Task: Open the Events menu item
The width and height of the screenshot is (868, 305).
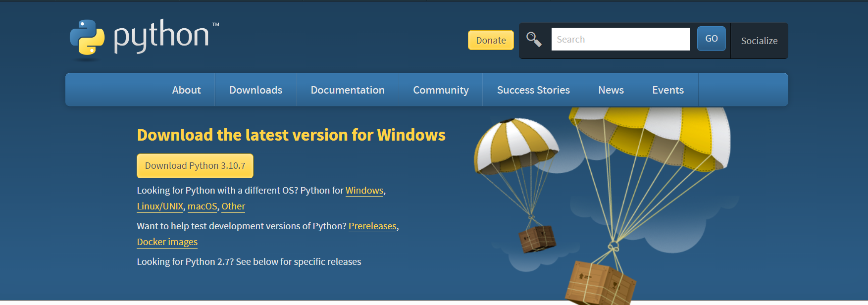Action: click(668, 90)
